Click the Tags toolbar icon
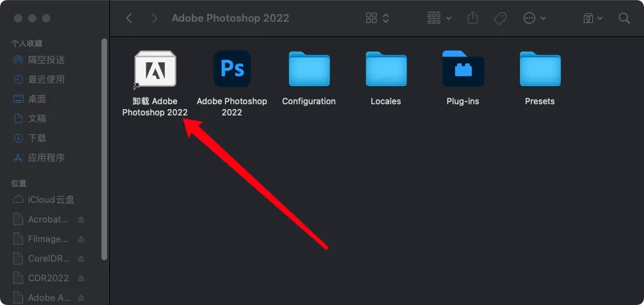The image size is (644, 305). (x=500, y=18)
